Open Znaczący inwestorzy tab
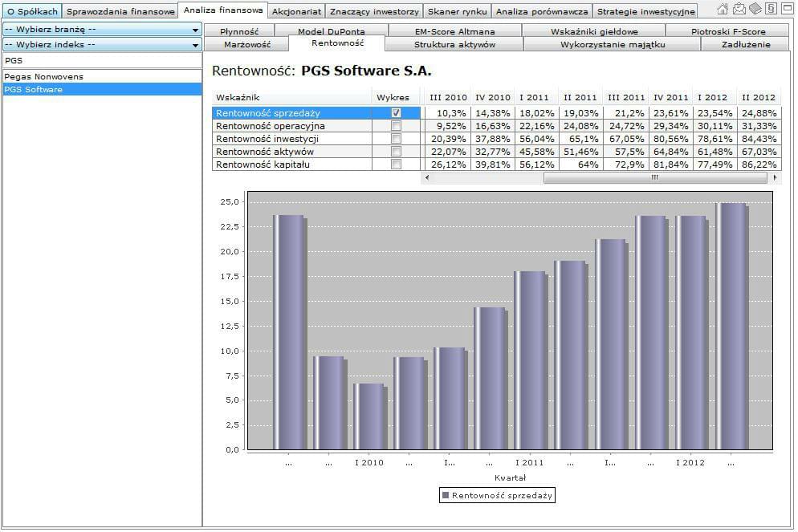Image resolution: width=798 pixels, height=532 pixels. point(374,11)
